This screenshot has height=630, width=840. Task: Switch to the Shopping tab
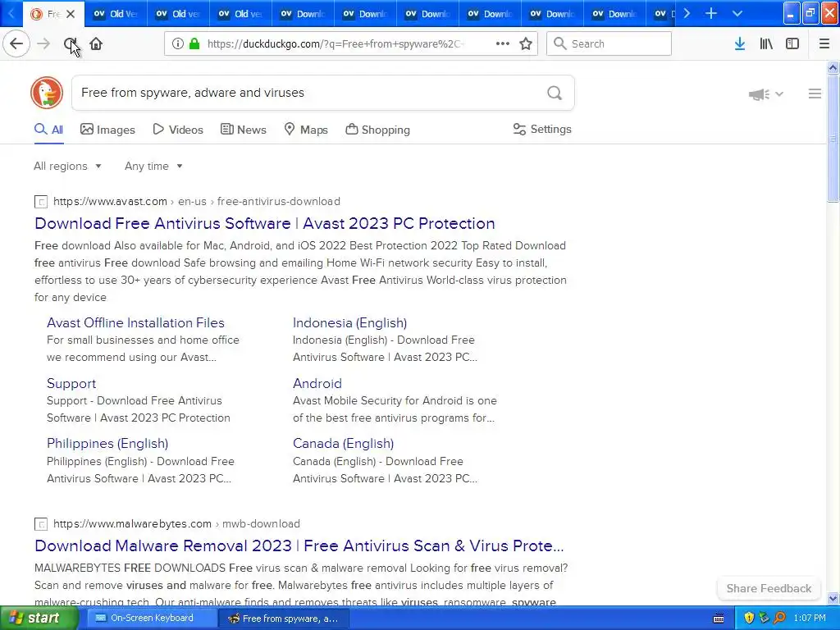(x=377, y=130)
